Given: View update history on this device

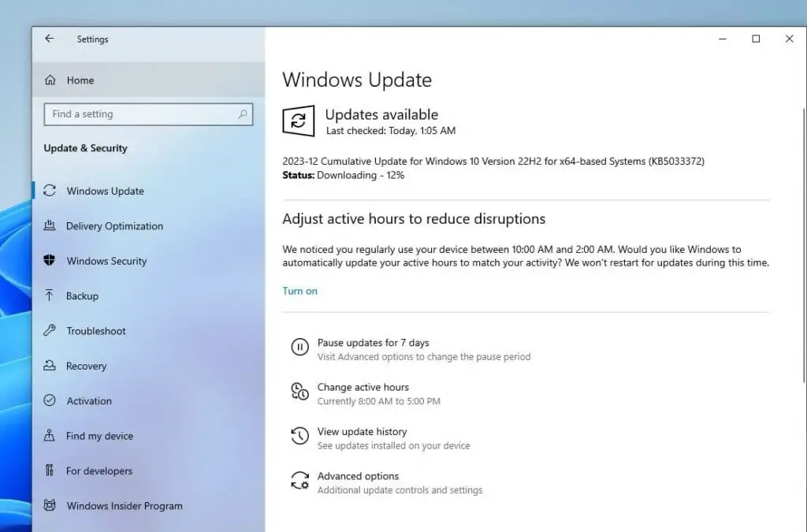Looking at the screenshot, I should (362, 431).
